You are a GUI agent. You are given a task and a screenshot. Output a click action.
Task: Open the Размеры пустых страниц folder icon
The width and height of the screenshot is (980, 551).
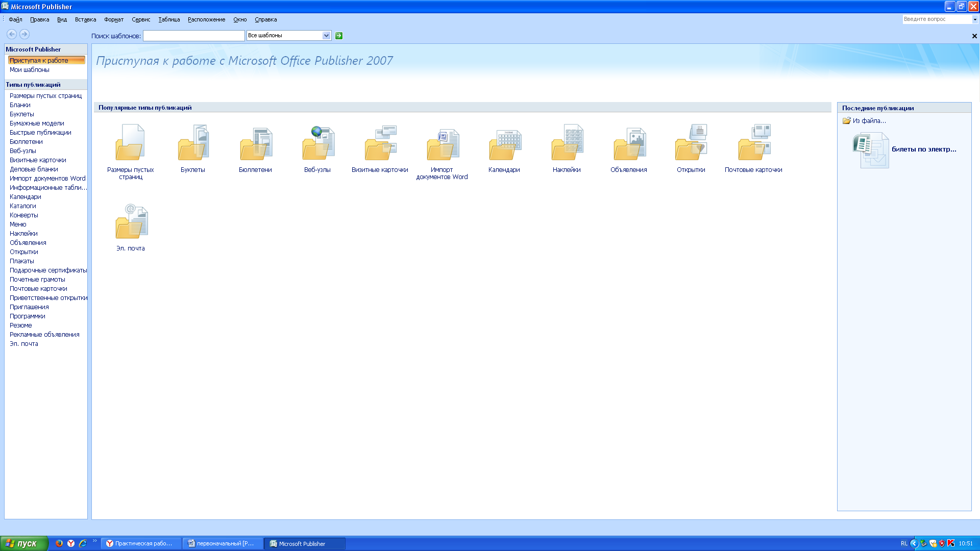[130, 142]
